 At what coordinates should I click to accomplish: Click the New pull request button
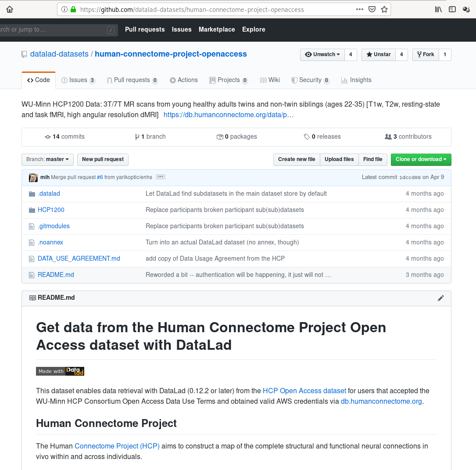[x=103, y=159]
